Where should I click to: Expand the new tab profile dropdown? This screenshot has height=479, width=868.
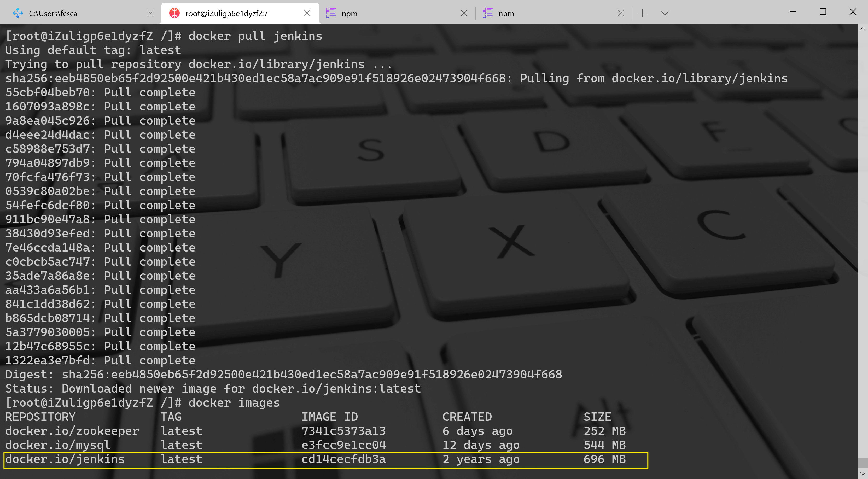pos(665,13)
